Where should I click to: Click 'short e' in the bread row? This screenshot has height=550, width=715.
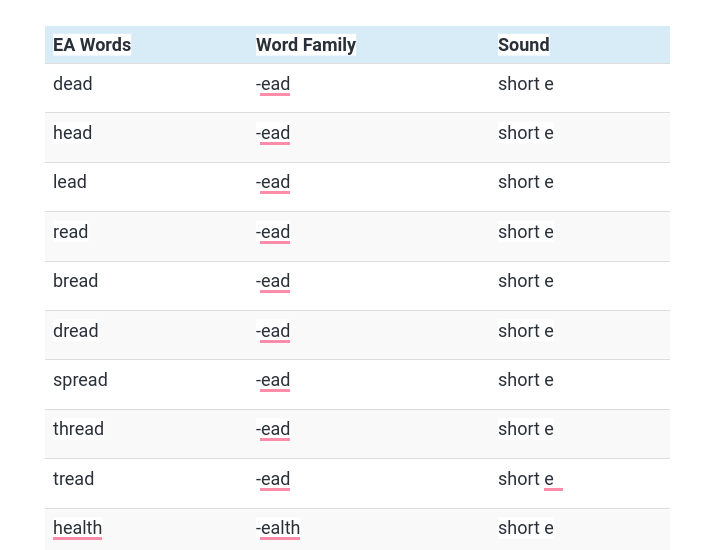tap(526, 281)
